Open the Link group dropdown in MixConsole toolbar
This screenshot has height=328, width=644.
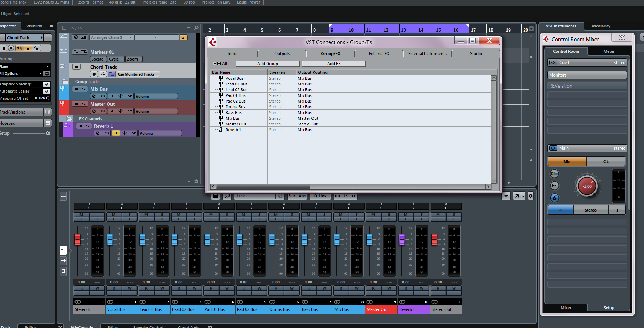coord(262,196)
